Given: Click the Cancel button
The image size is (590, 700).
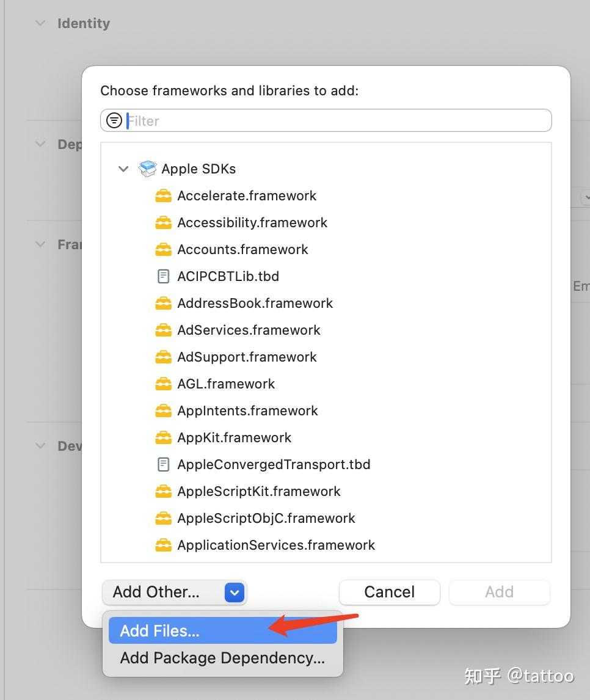Looking at the screenshot, I should [389, 592].
